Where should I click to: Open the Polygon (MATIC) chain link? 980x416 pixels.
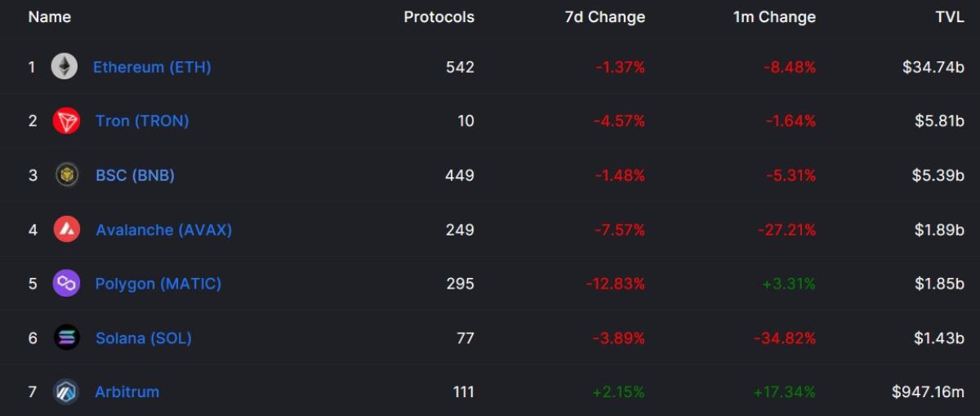158,284
